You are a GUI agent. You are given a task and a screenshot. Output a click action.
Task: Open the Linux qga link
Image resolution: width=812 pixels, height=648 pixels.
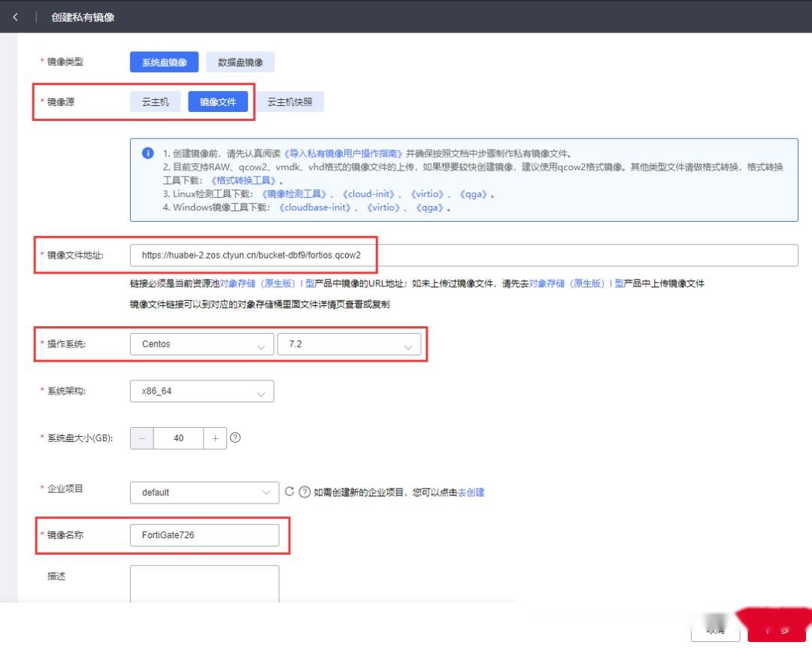pyautogui.click(x=473, y=194)
